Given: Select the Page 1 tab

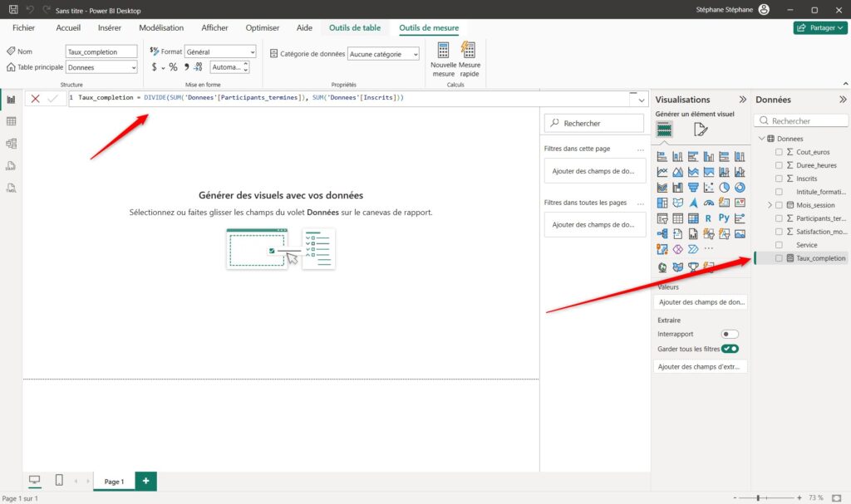Looking at the screenshot, I should point(114,482).
